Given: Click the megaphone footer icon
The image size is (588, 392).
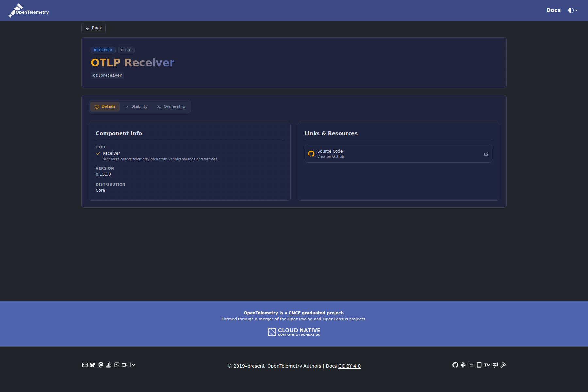Looking at the screenshot, I should point(495,365).
